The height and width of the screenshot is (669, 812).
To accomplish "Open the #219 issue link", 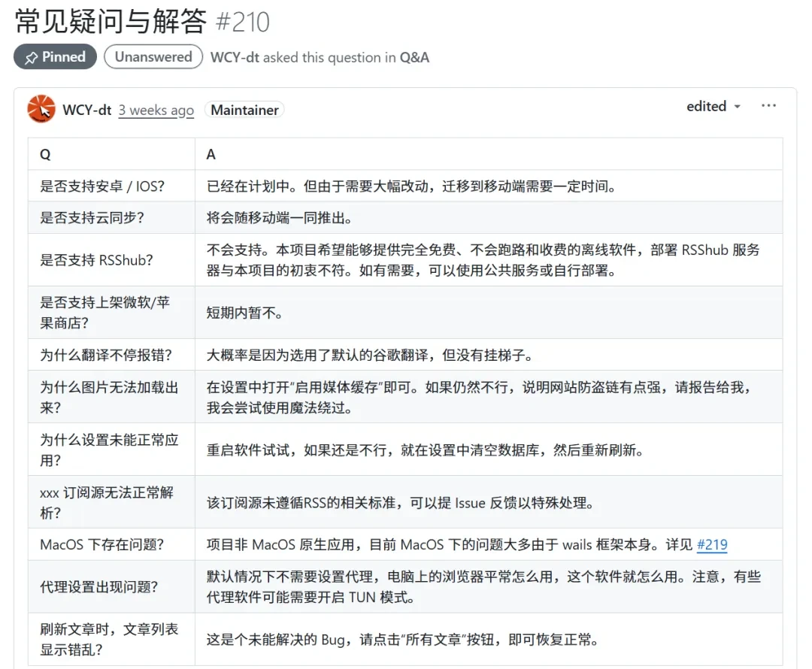I will 712,545.
